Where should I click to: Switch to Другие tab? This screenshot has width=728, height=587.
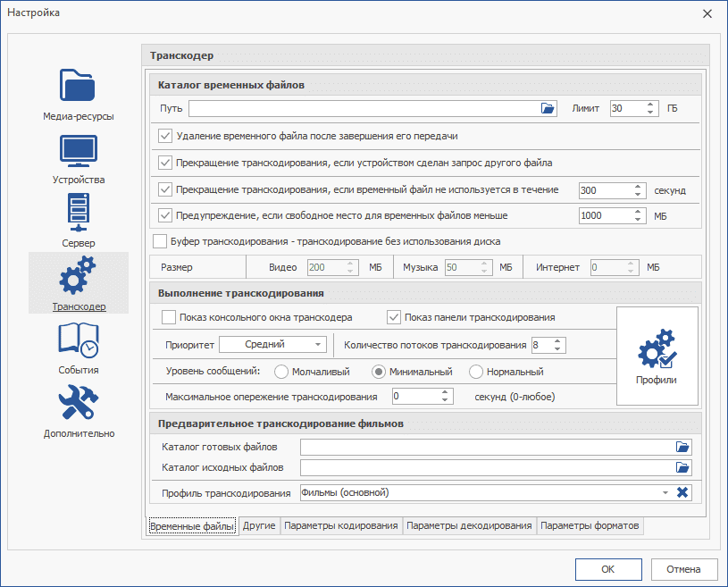pos(259,525)
